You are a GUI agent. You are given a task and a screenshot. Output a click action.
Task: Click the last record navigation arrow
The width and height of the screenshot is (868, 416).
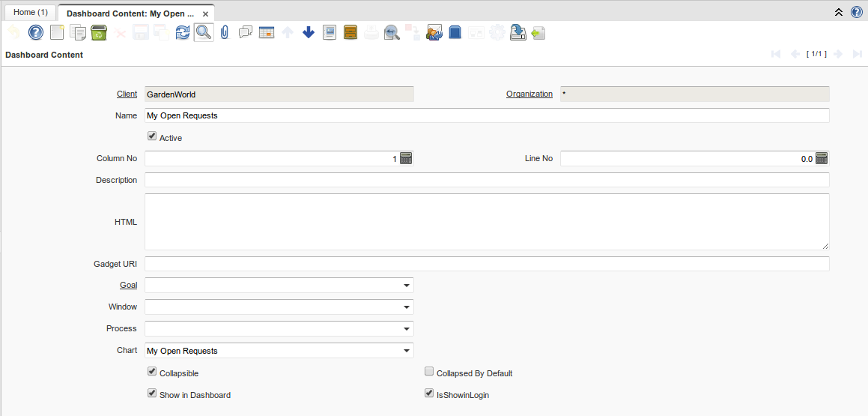click(x=858, y=54)
